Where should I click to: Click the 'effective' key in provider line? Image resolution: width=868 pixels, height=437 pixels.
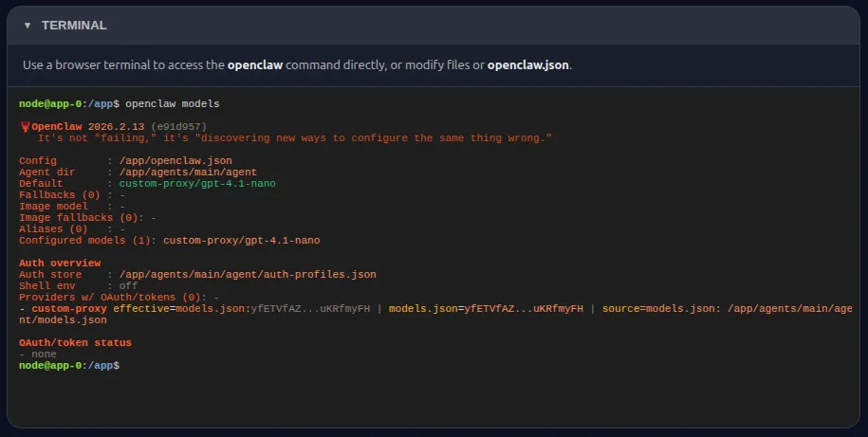(141, 309)
